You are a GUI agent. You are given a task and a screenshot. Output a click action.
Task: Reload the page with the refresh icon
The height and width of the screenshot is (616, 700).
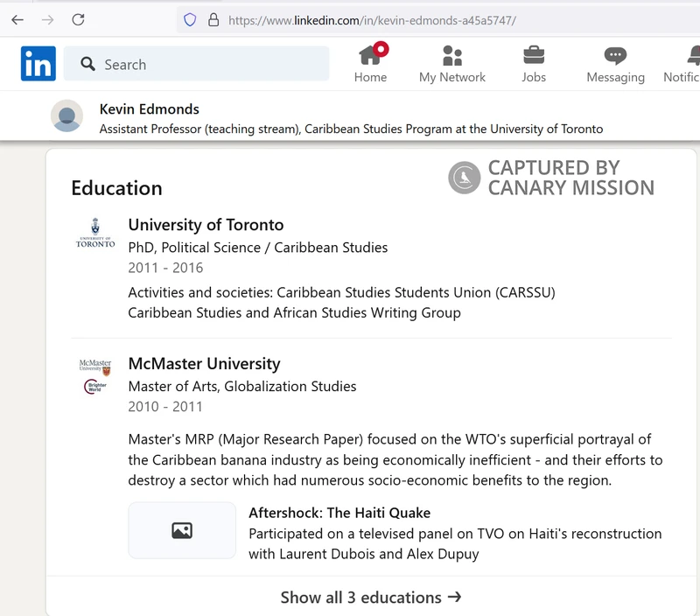(x=78, y=19)
